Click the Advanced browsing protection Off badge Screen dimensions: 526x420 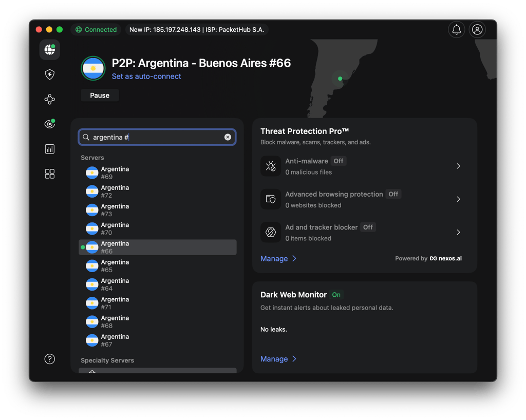click(393, 194)
